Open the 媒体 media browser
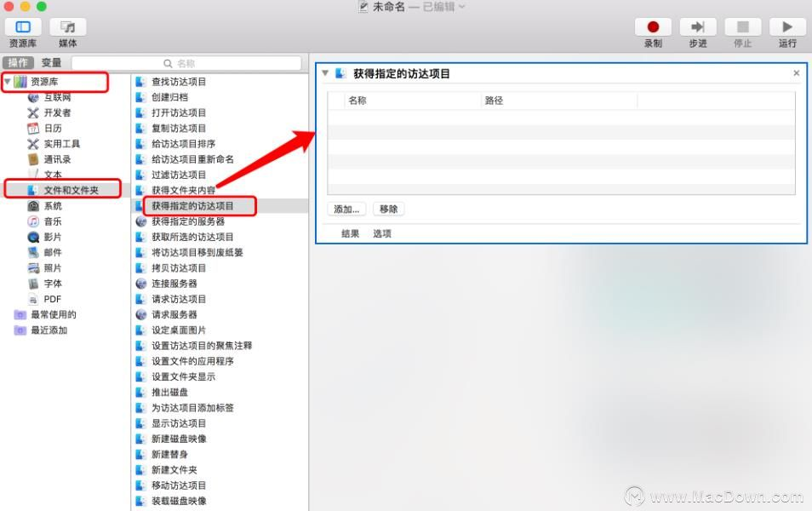 click(x=68, y=27)
